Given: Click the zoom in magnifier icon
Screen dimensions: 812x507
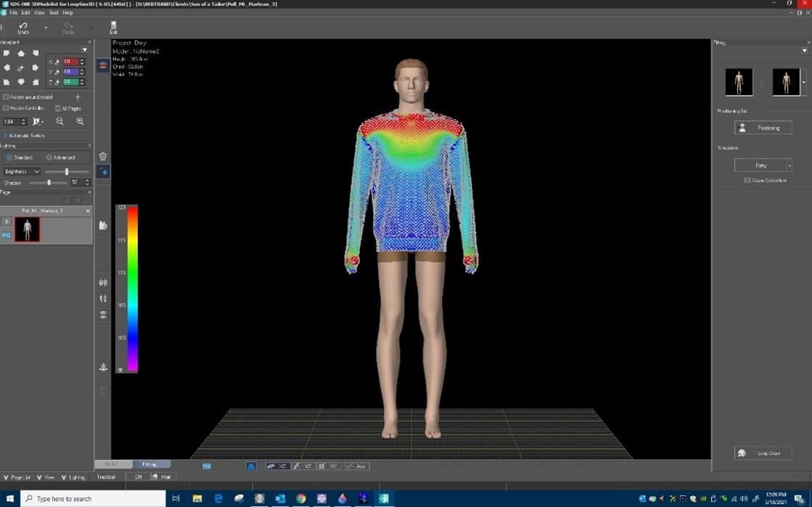Looking at the screenshot, I should [x=80, y=122].
